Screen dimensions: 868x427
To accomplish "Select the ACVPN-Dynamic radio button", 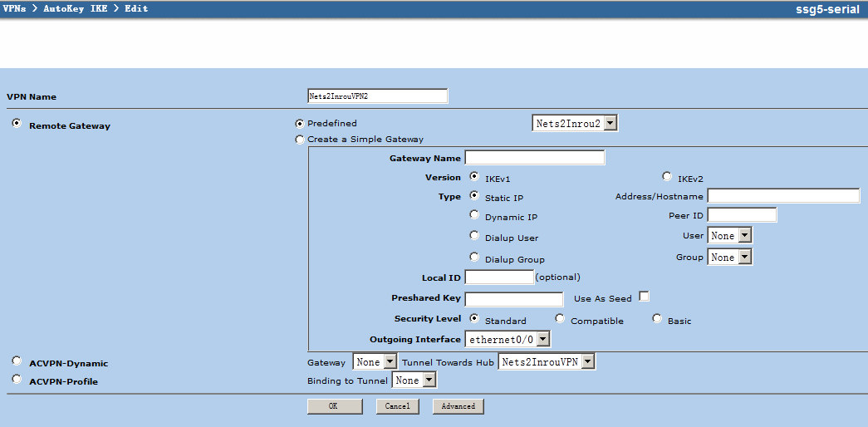I will [17, 361].
